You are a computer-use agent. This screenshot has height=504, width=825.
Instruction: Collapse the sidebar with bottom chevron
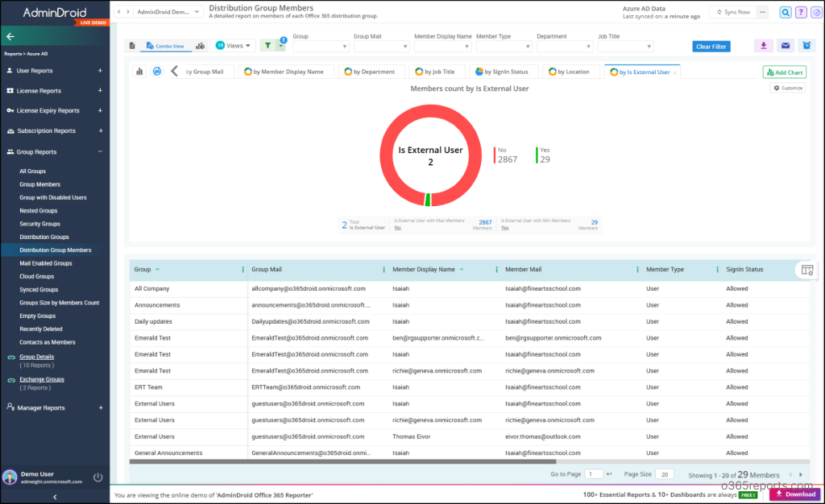point(55,497)
